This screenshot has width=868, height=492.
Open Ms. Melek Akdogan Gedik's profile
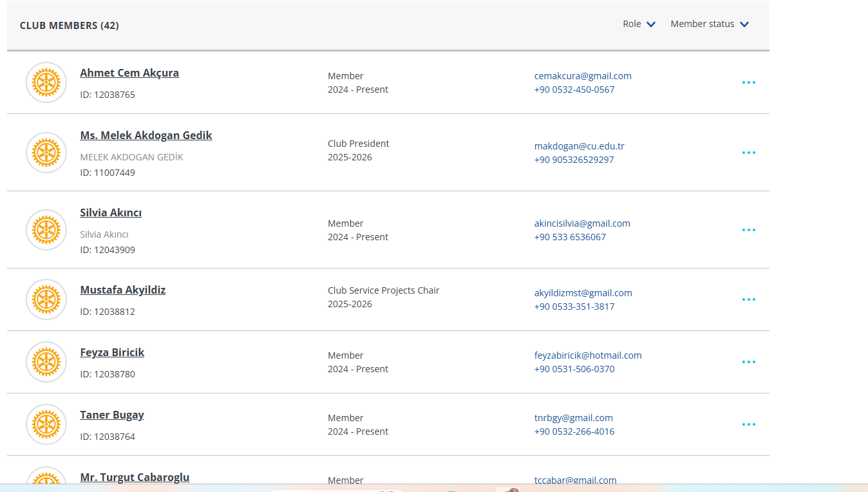(146, 135)
